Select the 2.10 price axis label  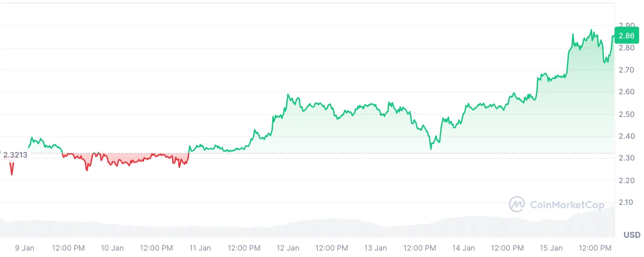(x=627, y=202)
